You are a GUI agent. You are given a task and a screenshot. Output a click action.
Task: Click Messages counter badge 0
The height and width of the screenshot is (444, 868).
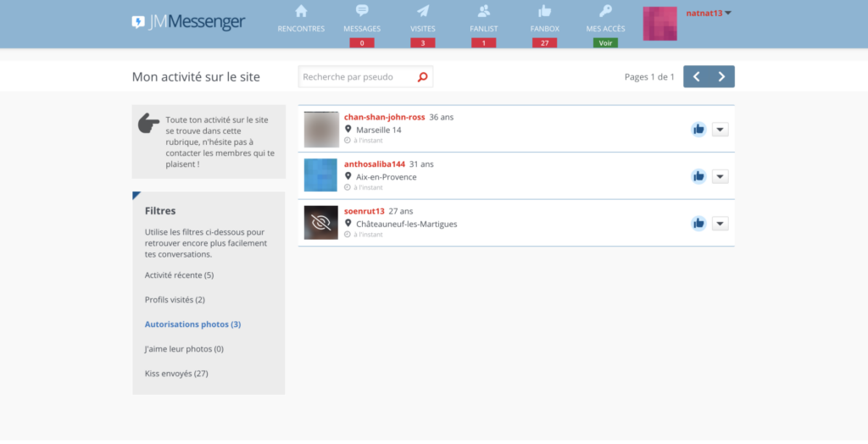(x=362, y=42)
